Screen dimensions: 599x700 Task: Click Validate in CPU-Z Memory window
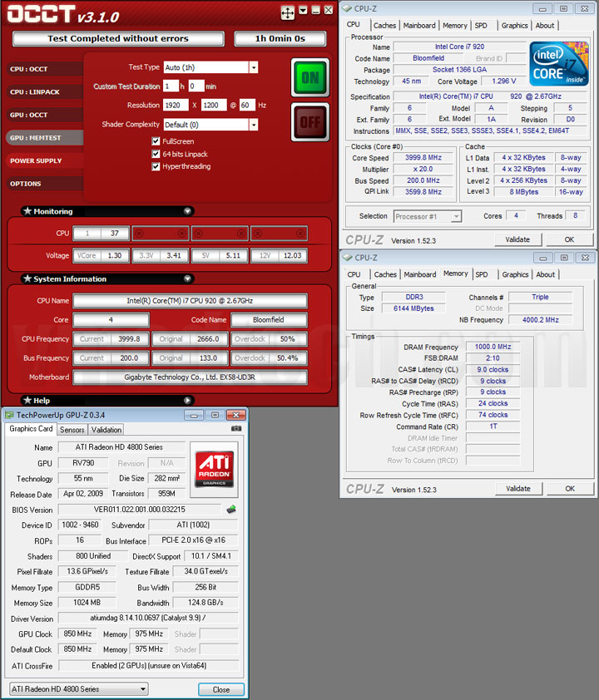(518, 489)
